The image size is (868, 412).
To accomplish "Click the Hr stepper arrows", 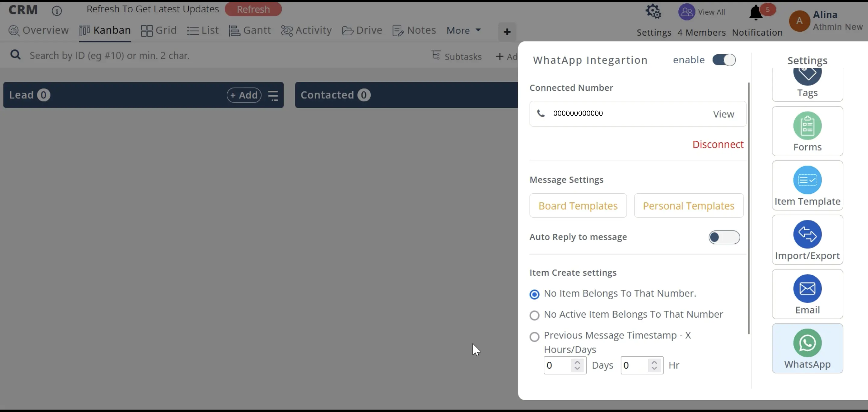I will [x=654, y=365].
